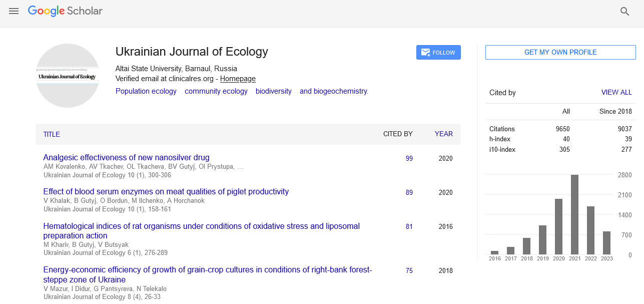Viewport: 644px width, 304px height.
Task: Click the Ukrainian Journal of Ecology profile picture
Action: click(68, 76)
